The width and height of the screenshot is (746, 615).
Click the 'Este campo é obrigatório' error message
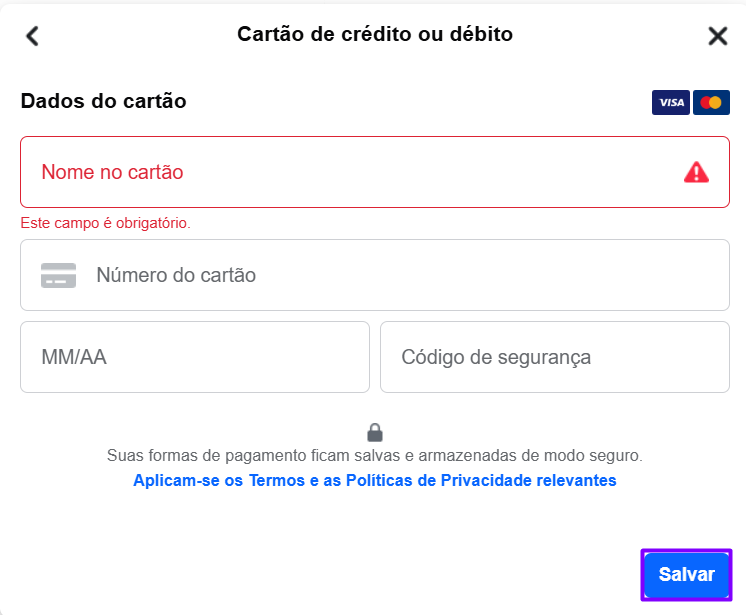[105, 223]
